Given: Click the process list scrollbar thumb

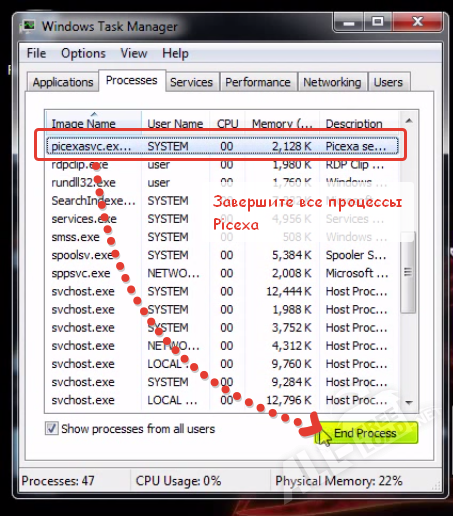Looking at the screenshot, I should coord(408,272).
